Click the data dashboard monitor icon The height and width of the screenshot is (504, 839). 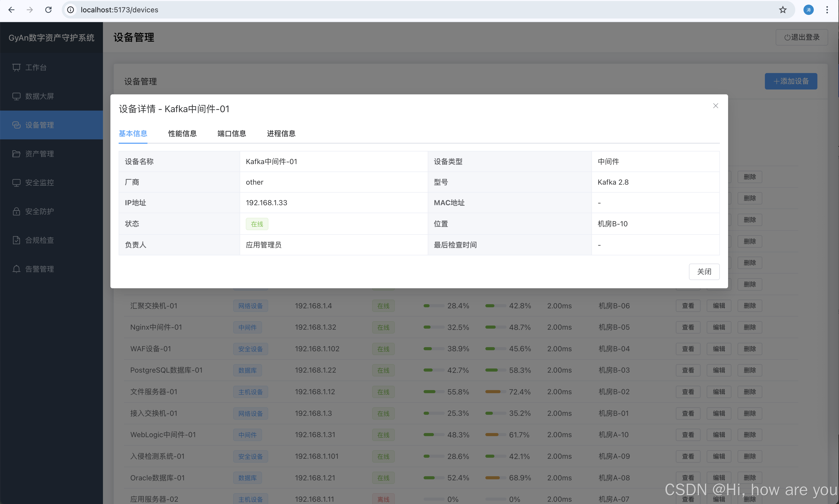pyautogui.click(x=16, y=96)
